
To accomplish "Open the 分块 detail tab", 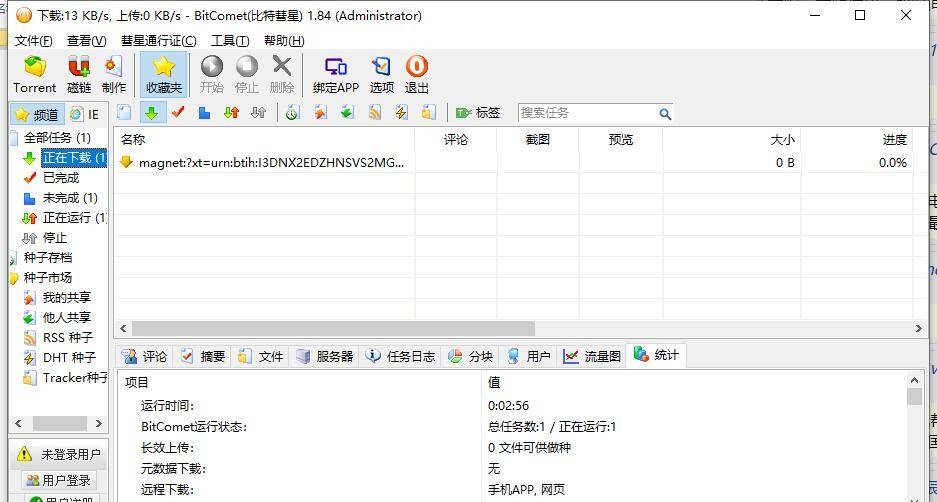I will 471,356.
